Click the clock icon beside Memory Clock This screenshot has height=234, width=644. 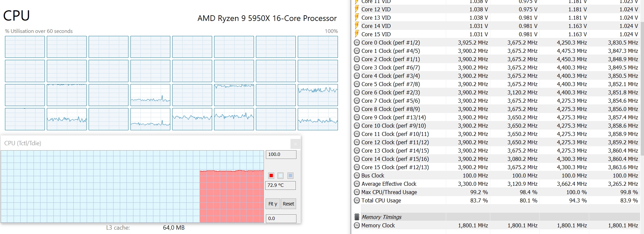[x=357, y=225]
